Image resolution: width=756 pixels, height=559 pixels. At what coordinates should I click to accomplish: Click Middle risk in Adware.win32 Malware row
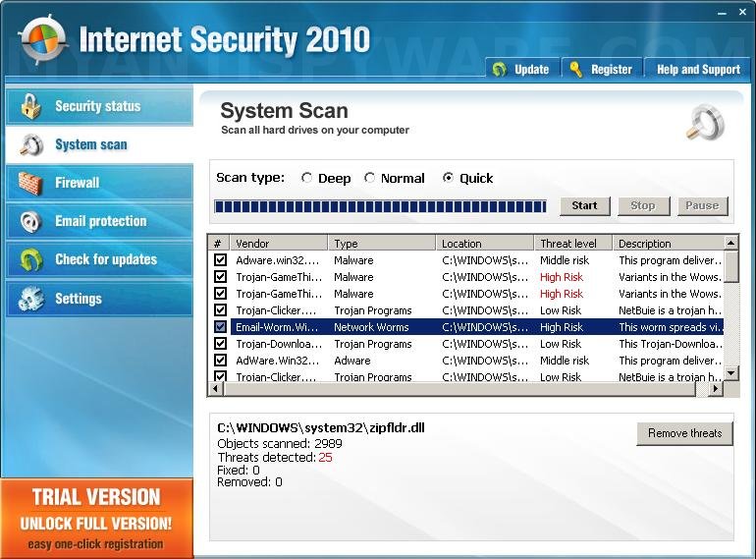(x=565, y=260)
